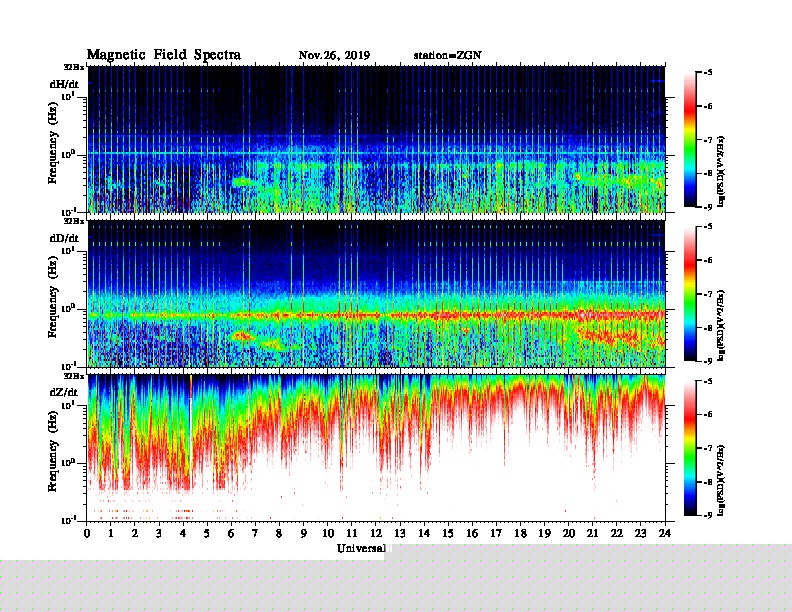Click the -5 tick on the dH/dt color bar
Image resolution: width=792 pixels, height=612 pixels.
coord(708,73)
